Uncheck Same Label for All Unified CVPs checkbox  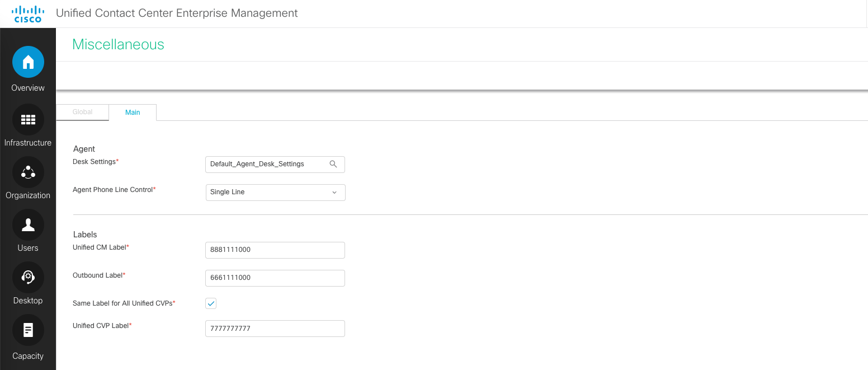point(211,303)
